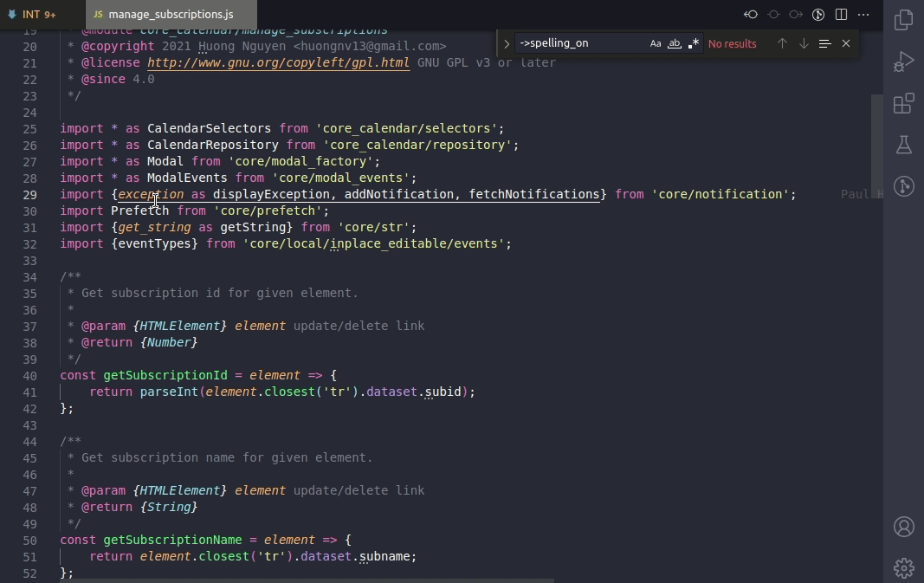The width and height of the screenshot is (924, 583).
Task: Click the 'core/modal_factory' module string
Action: pos(300,161)
